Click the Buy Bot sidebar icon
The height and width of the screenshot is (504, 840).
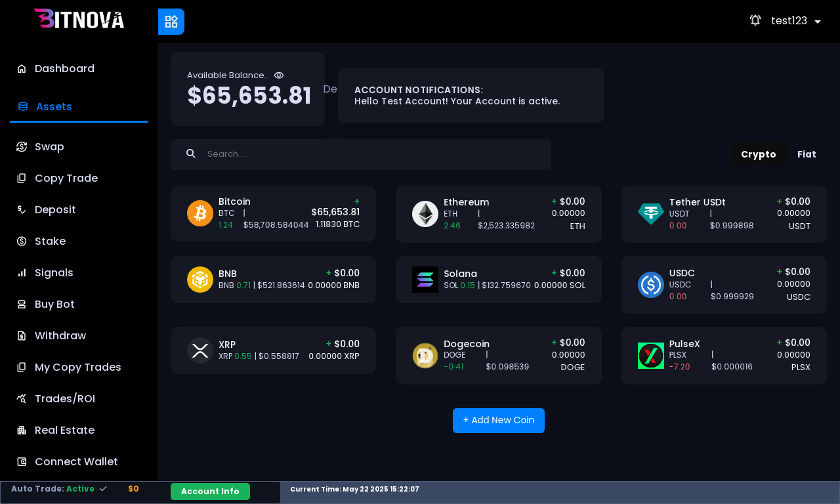coord(22,304)
